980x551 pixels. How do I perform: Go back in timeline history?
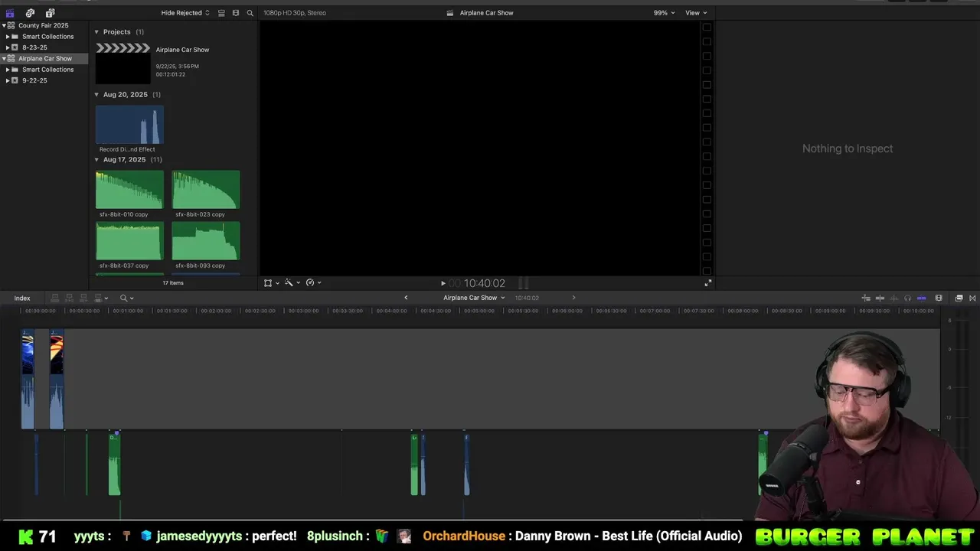click(x=406, y=298)
